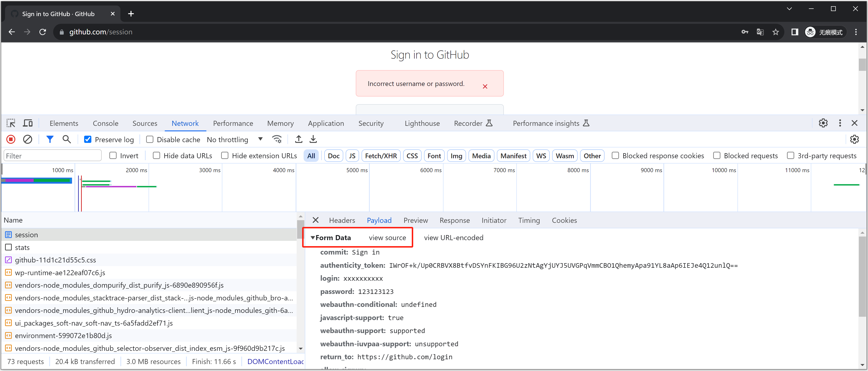Open the Chrome three-dot menu

(856, 32)
